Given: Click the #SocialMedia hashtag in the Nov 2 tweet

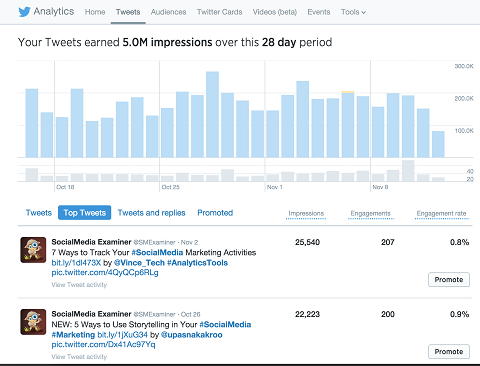Looking at the screenshot, I should 157,253.
